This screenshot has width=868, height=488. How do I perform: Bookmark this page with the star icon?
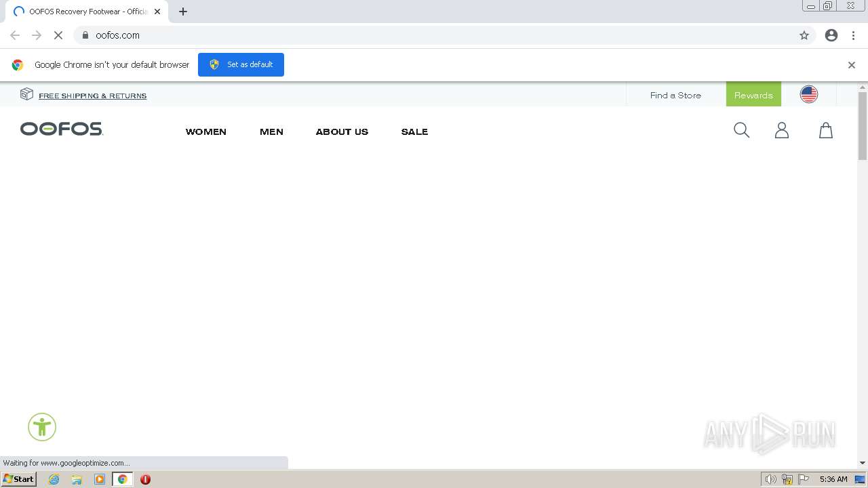[x=804, y=35]
